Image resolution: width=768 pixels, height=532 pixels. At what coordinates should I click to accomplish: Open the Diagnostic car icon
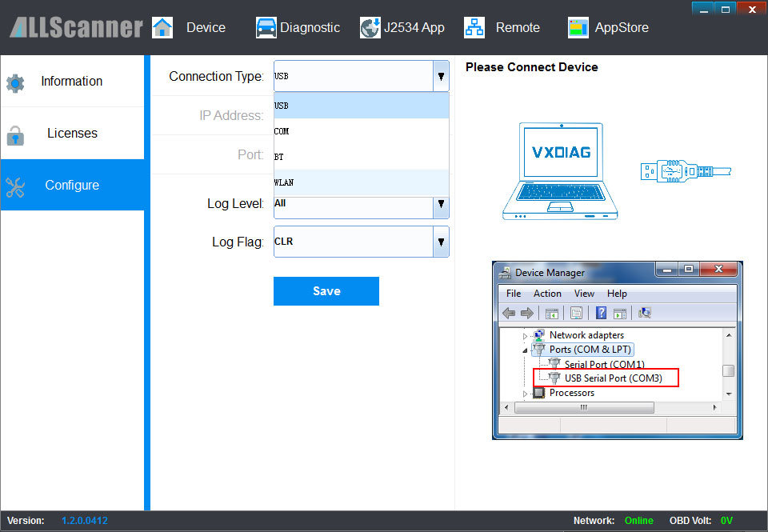pyautogui.click(x=266, y=27)
